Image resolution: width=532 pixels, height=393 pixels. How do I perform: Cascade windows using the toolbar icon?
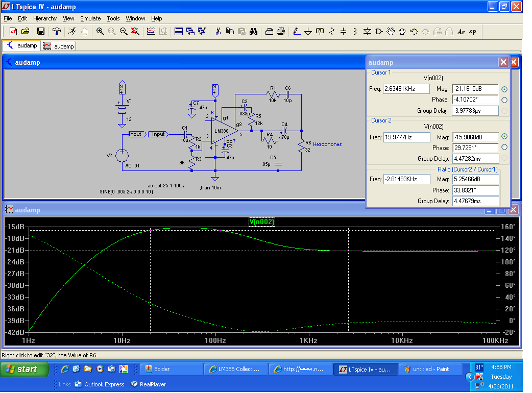(190, 32)
